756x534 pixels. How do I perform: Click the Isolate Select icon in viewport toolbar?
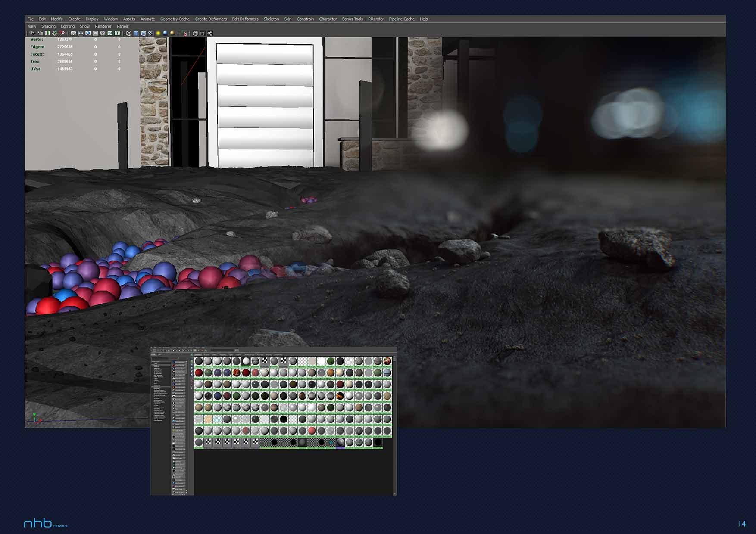pos(184,33)
